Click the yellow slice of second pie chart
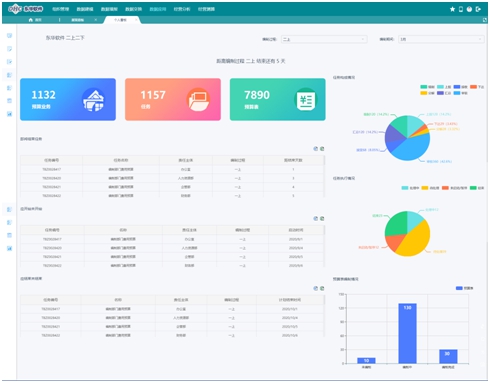 click(x=415, y=238)
